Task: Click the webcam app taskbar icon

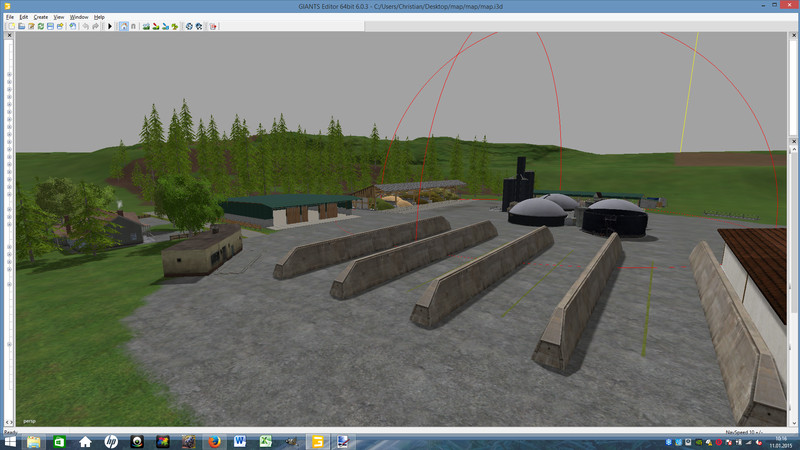Action: pyautogui.click(x=137, y=441)
